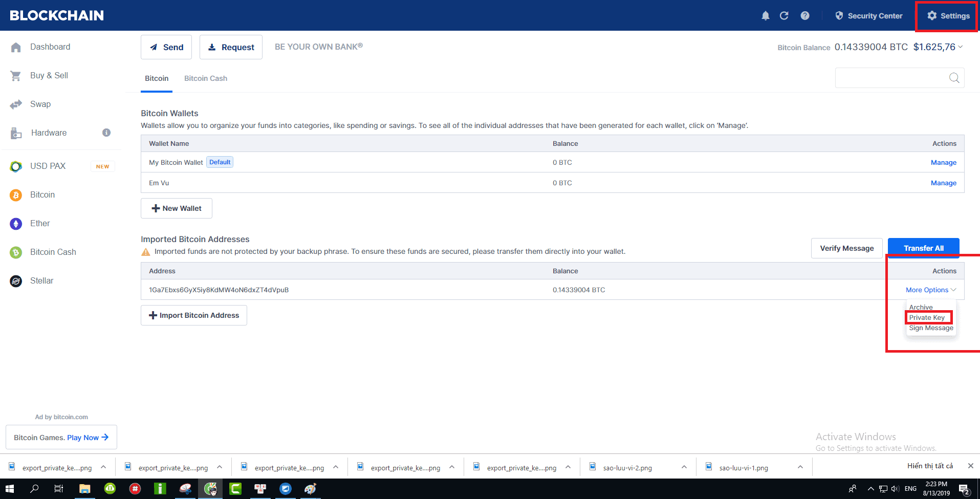Click the Stellar rocket icon

pos(16,281)
